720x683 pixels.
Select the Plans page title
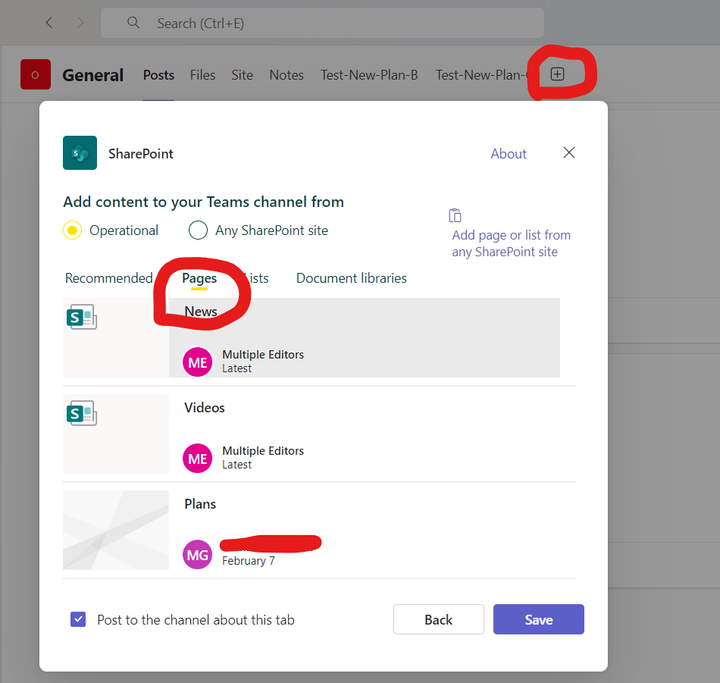200,504
